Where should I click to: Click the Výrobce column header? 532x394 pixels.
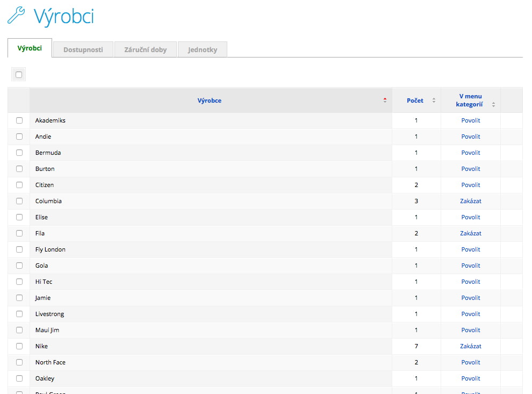(210, 101)
